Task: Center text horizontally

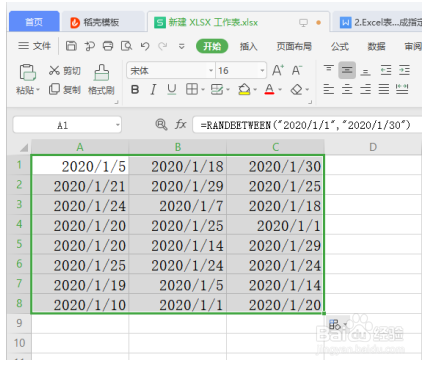Action: (347, 89)
